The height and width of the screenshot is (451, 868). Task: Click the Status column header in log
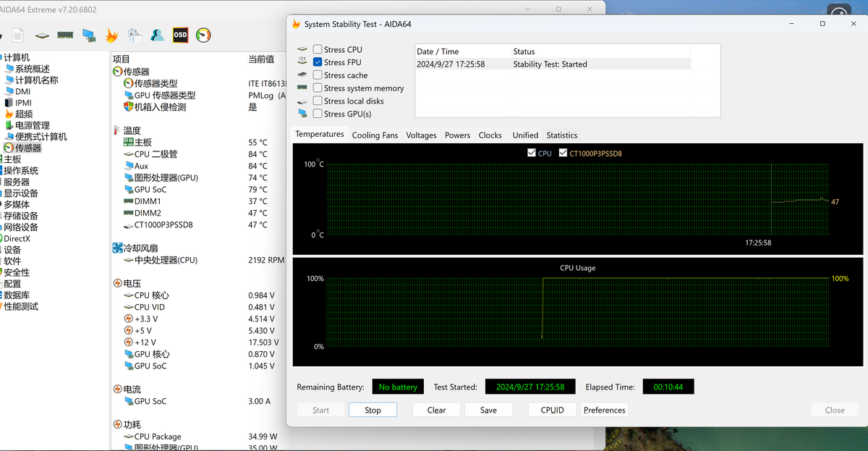coord(524,51)
